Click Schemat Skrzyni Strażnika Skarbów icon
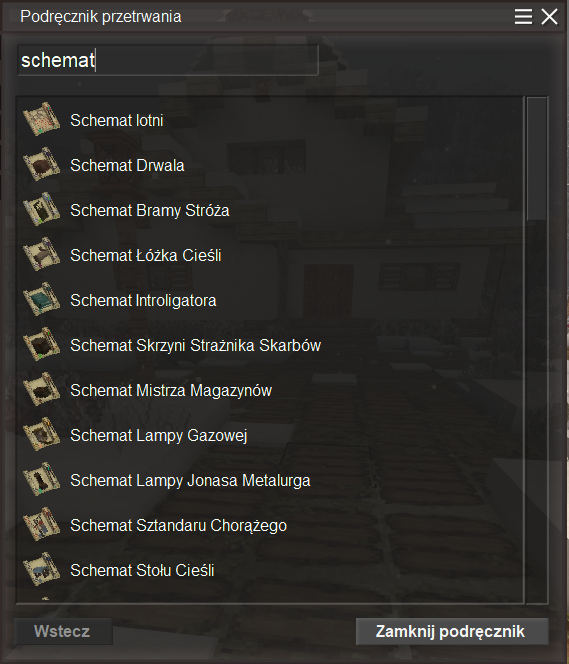Screen dimensions: 569x664 coord(41,344)
